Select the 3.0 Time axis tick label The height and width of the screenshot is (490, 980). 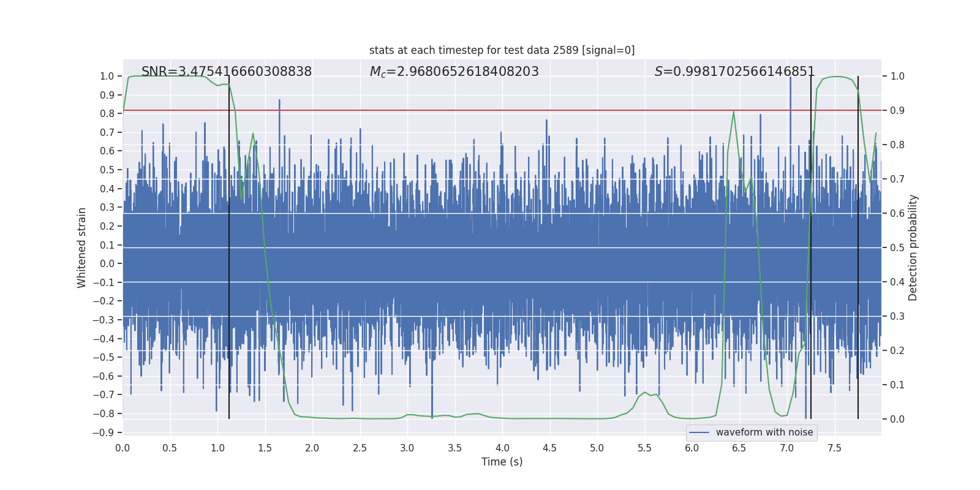point(407,448)
